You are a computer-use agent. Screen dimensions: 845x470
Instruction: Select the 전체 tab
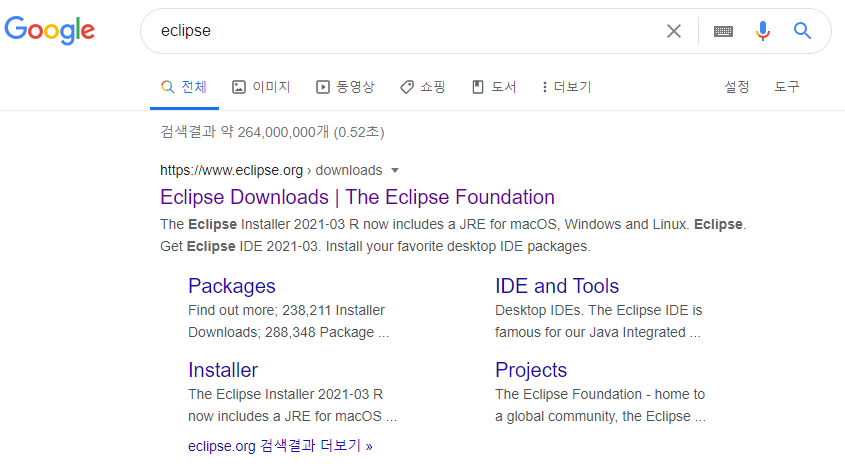point(184,87)
